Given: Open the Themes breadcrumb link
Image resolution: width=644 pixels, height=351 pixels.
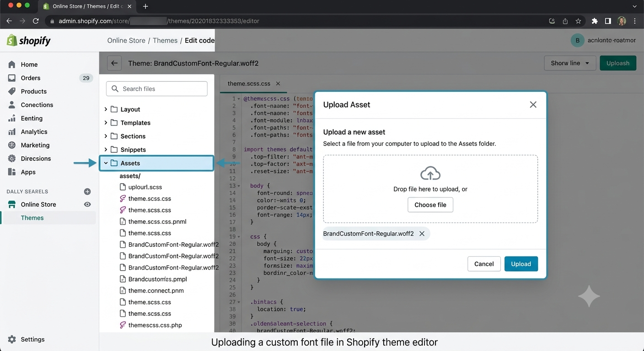Looking at the screenshot, I should [x=165, y=40].
